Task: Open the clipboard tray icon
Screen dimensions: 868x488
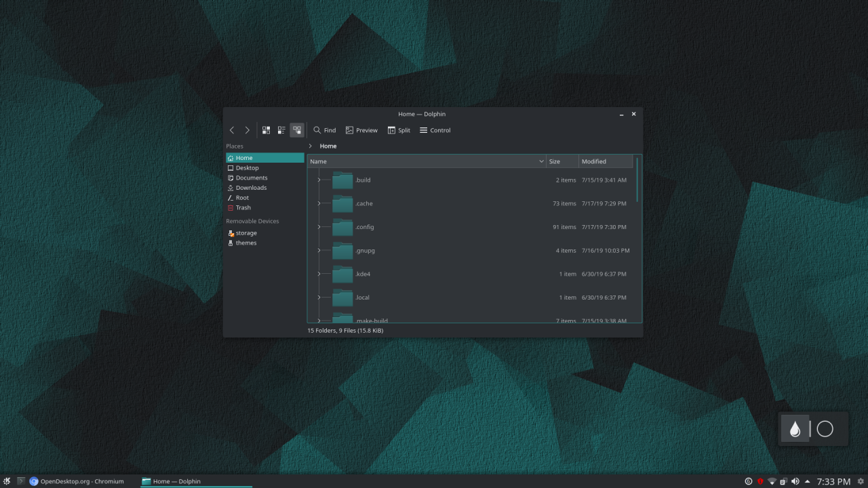Action: pos(783,481)
